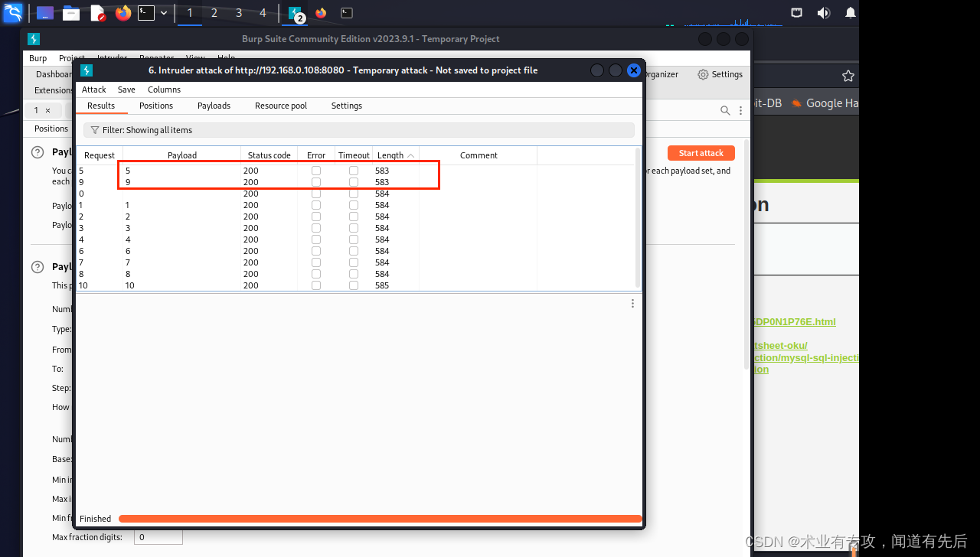Image resolution: width=980 pixels, height=557 pixels.
Task: Open the kebab menu below results table
Action: tap(632, 304)
